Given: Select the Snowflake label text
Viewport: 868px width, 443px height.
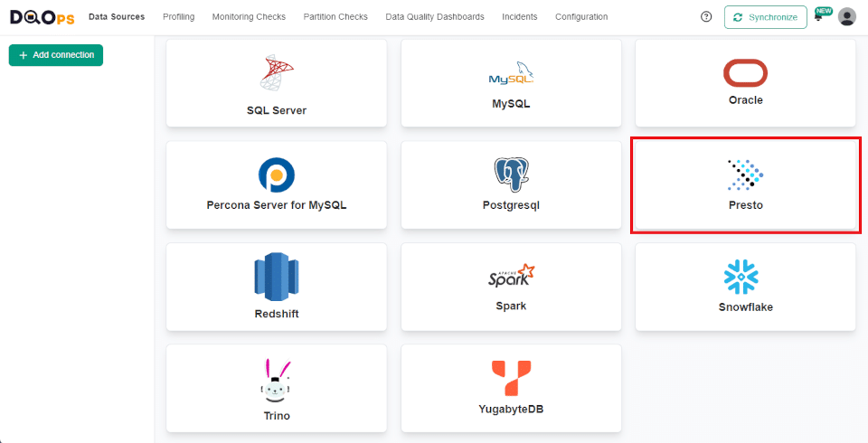Looking at the screenshot, I should (746, 306).
